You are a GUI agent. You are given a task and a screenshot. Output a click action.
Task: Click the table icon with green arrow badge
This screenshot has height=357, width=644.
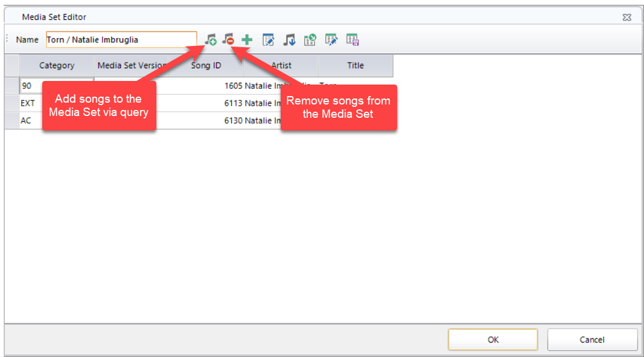pos(310,40)
